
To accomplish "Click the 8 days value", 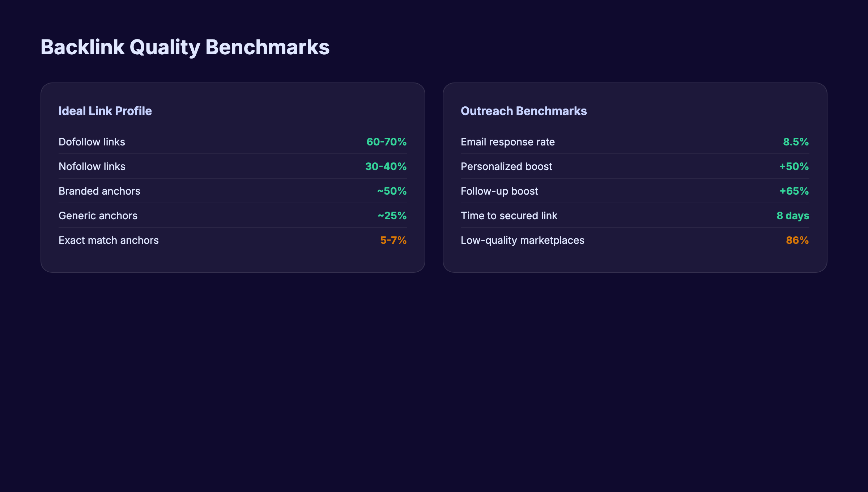I will tap(792, 216).
